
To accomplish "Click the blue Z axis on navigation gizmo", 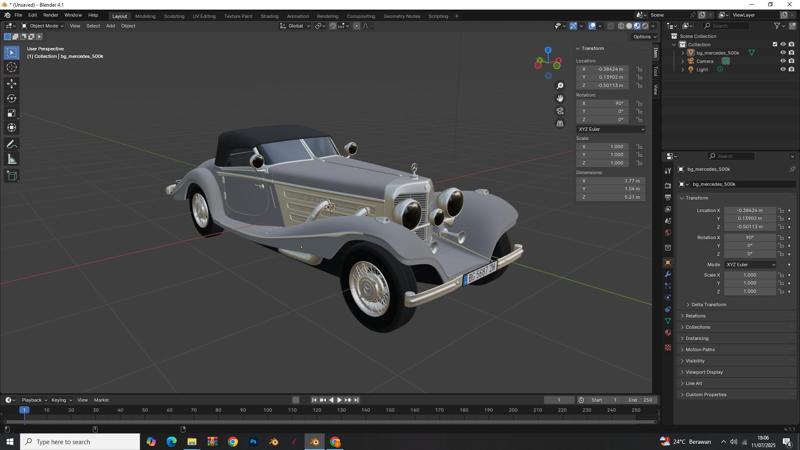I will point(548,51).
